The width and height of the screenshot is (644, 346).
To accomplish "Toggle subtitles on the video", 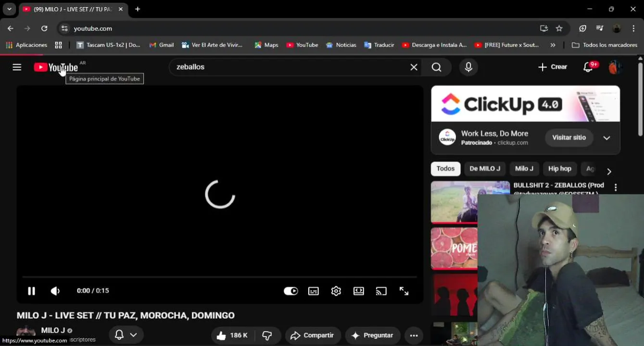I will (313, 291).
